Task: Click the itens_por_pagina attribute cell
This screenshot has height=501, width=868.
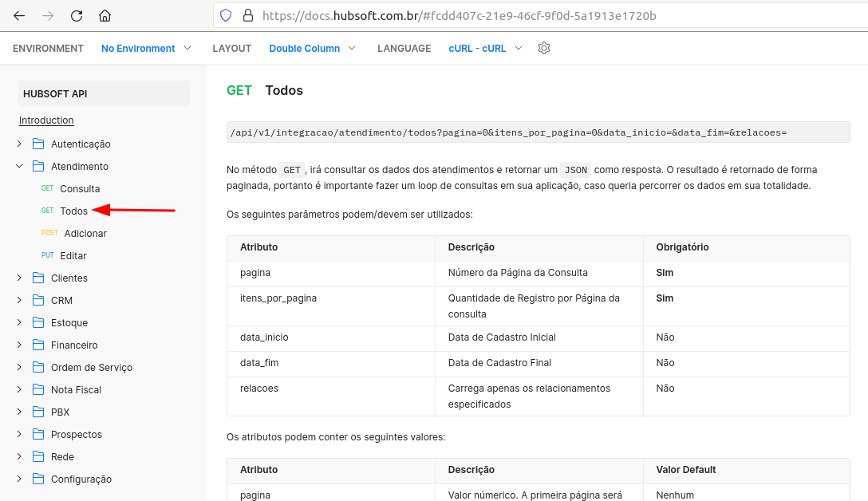Action: coord(331,306)
